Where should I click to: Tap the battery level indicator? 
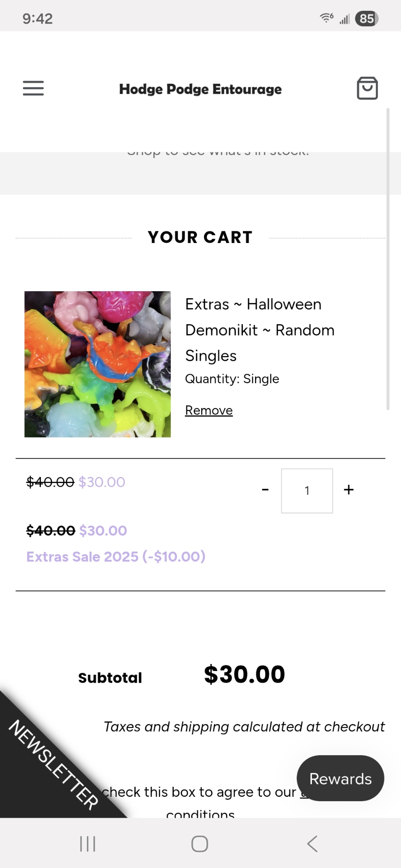(x=367, y=19)
